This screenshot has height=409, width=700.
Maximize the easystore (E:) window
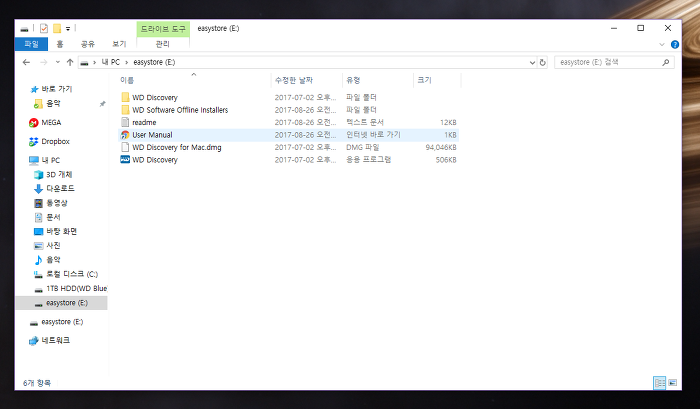click(x=641, y=28)
